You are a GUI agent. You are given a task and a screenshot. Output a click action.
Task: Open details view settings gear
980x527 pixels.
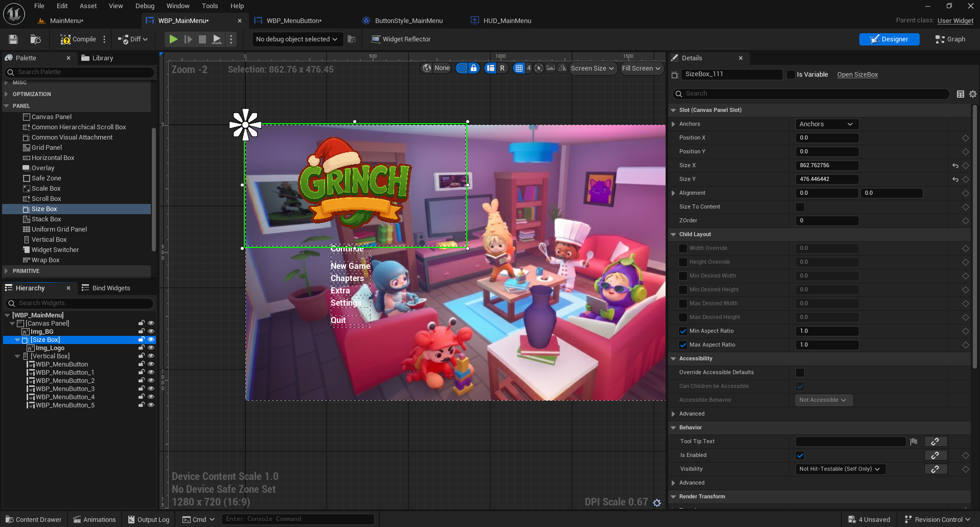[973, 94]
